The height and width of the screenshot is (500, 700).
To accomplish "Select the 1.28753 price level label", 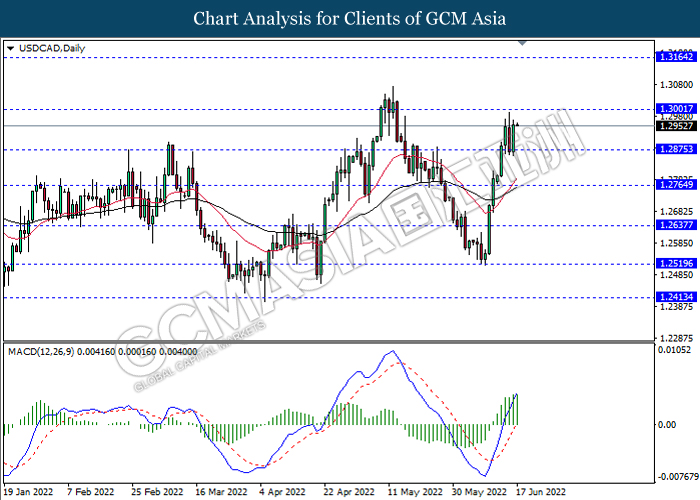I will tap(676, 149).
